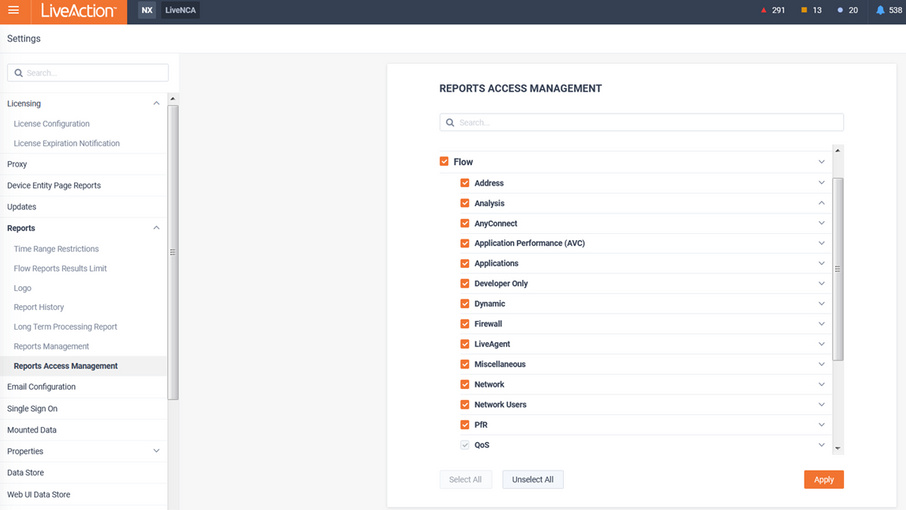The image size is (906, 510).
Task: Uncheck the Address checkbox
Action: click(x=465, y=183)
